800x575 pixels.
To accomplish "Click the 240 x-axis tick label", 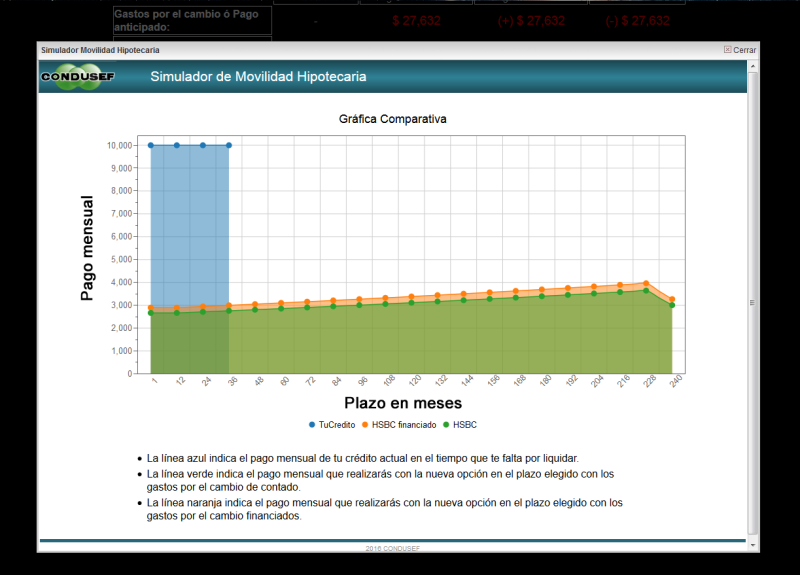I will coord(676,381).
